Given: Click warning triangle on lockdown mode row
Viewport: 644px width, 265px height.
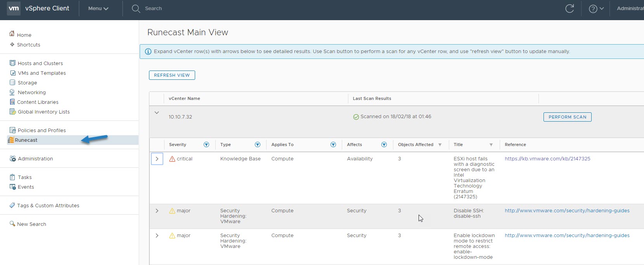Looking at the screenshot, I should pyautogui.click(x=172, y=236).
